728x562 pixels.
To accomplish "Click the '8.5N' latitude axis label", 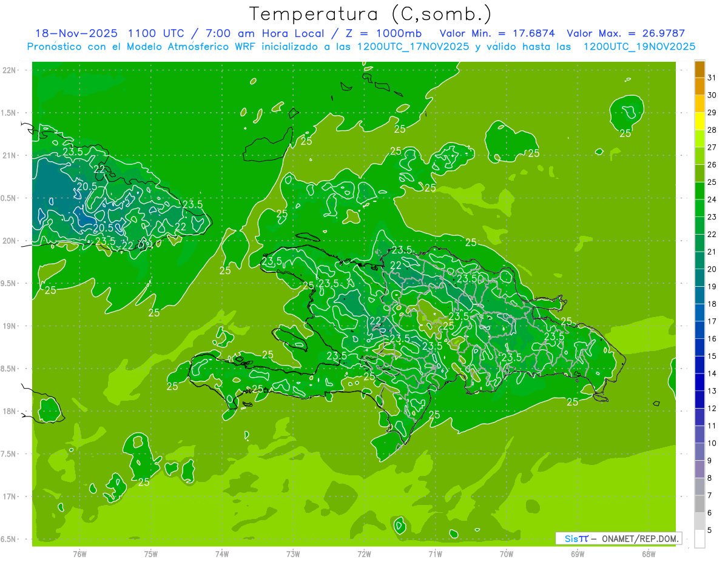I will click(8, 369).
